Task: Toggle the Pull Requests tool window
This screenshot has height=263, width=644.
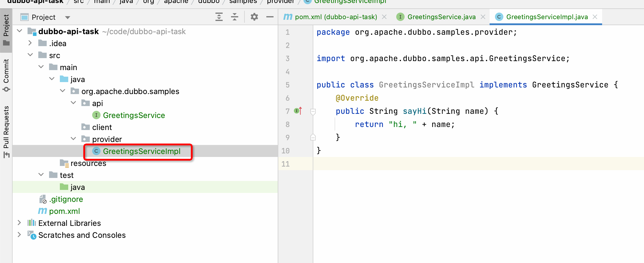Action: coord(6,131)
